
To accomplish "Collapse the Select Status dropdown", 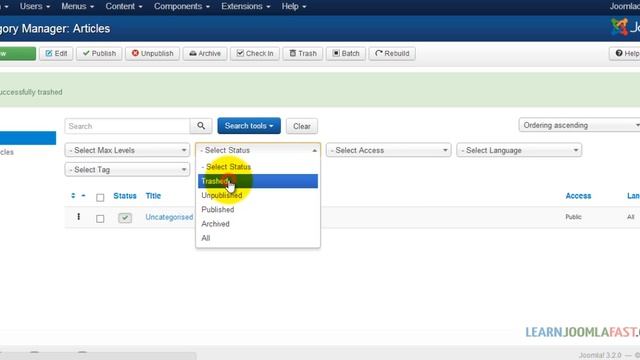I will tap(258, 150).
